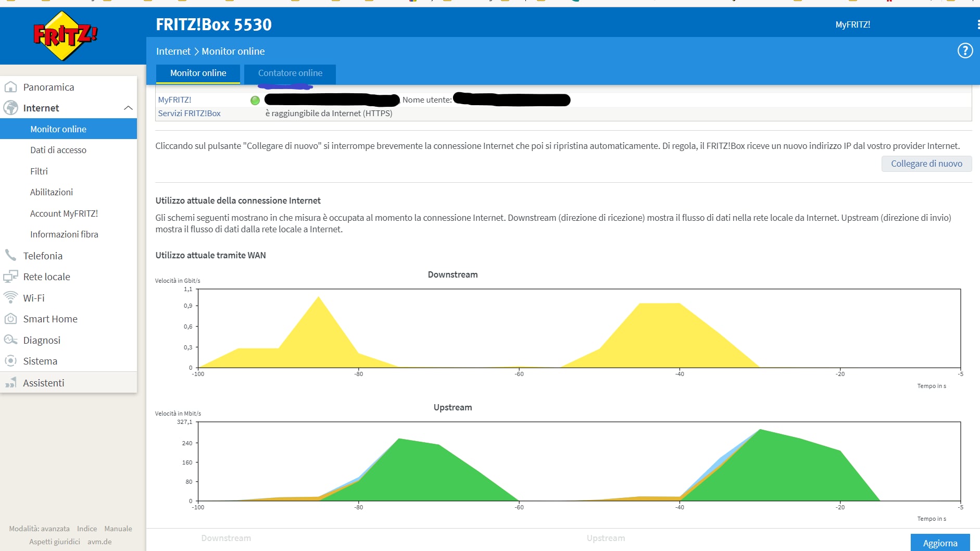The height and width of the screenshot is (551, 980).
Task: Click the Diagnosi icon
Action: 10,340
